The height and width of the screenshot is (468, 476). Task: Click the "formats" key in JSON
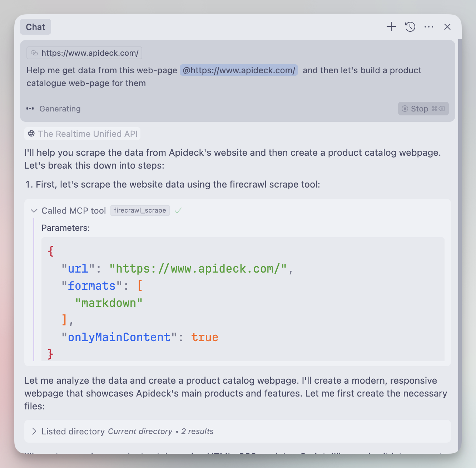pos(92,286)
